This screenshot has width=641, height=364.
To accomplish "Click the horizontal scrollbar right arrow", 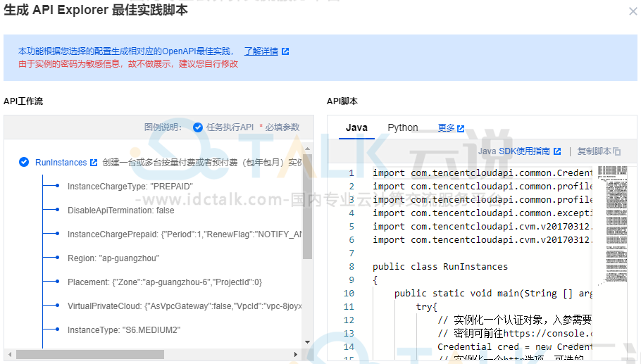I will [296, 355].
